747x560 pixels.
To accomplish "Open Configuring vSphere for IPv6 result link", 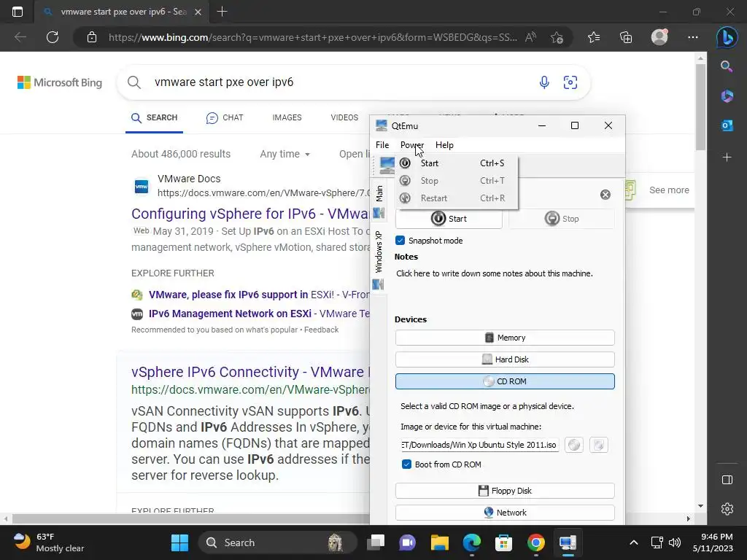I will pyautogui.click(x=250, y=214).
